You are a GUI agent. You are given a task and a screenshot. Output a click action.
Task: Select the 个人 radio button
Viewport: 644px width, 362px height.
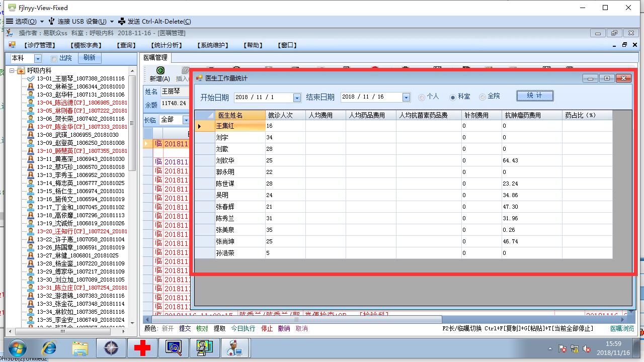tap(422, 97)
